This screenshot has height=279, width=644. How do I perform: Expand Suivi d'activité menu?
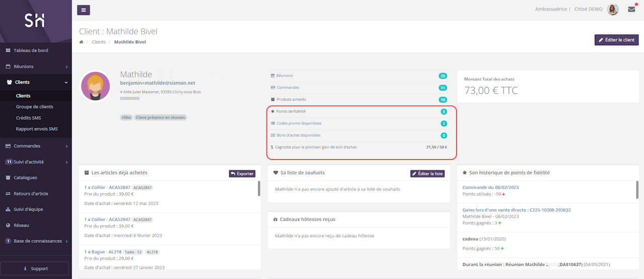35,162
